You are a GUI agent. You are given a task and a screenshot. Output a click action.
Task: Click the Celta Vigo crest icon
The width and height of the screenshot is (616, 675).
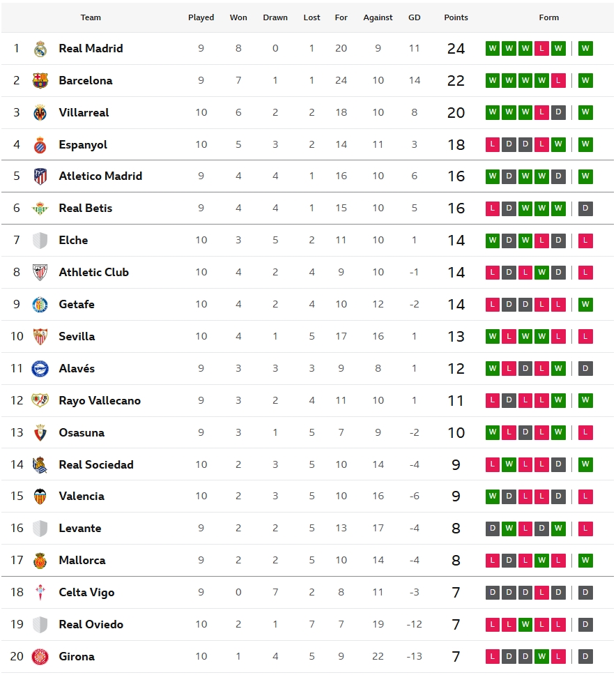click(x=40, y=593)
